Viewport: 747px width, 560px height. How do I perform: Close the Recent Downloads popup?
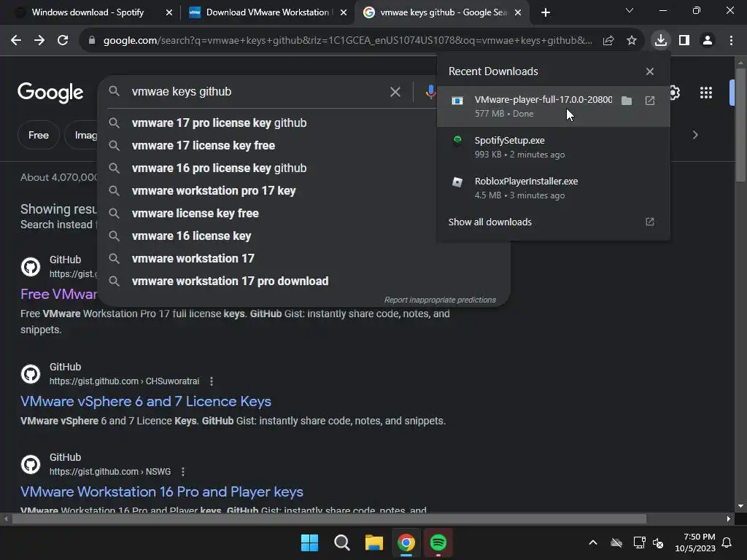tap(650, 71)
